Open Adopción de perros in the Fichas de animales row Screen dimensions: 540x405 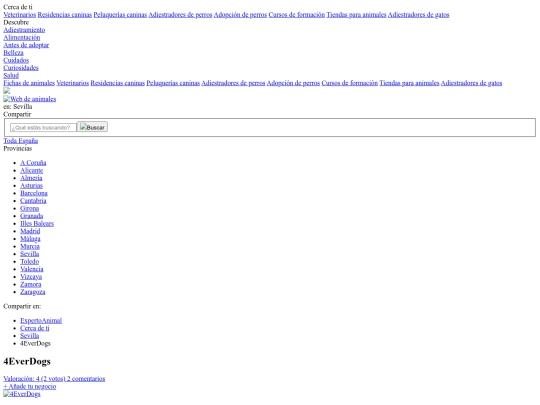293,83
